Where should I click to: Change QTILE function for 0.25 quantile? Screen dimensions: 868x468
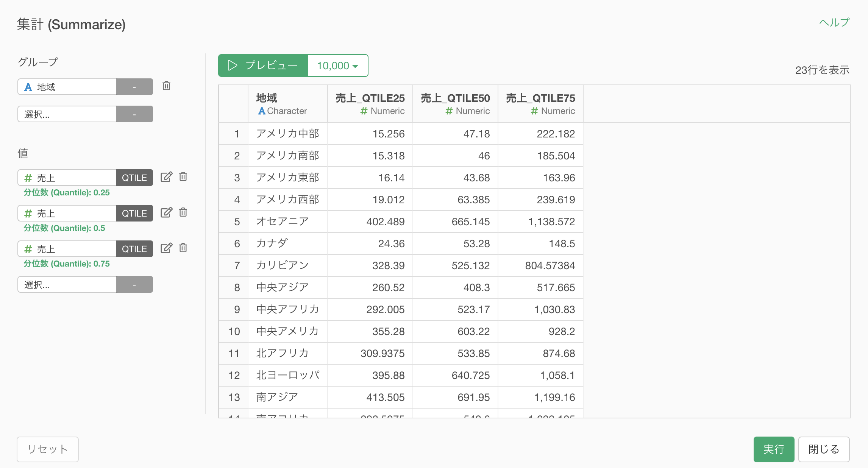(x=134, y=178)
